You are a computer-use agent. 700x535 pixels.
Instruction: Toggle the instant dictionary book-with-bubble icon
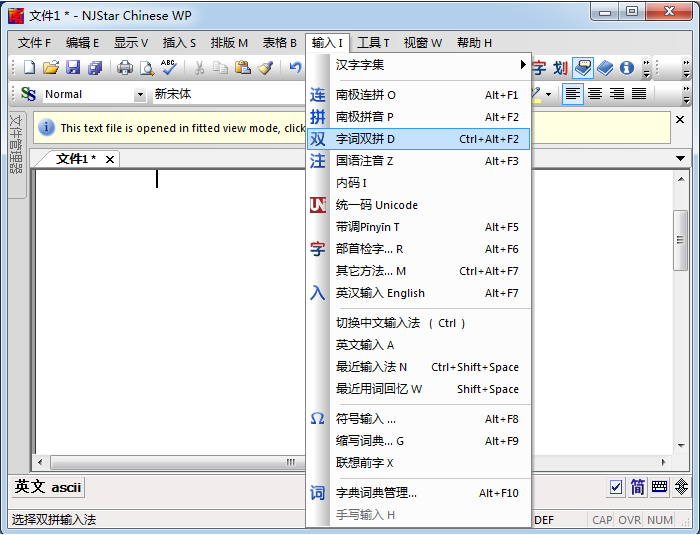[x=583, y=68]
